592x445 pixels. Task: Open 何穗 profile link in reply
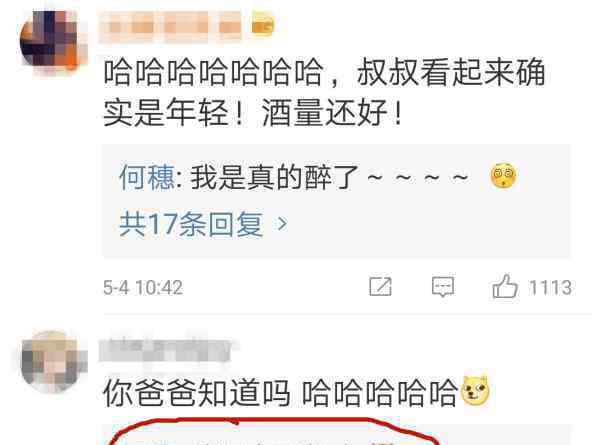147,177
